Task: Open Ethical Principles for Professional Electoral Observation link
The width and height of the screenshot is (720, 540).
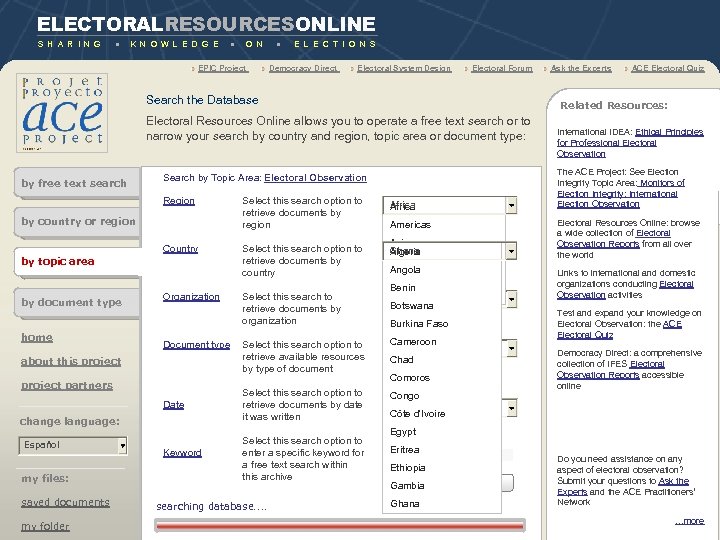Action: (630, 143)
